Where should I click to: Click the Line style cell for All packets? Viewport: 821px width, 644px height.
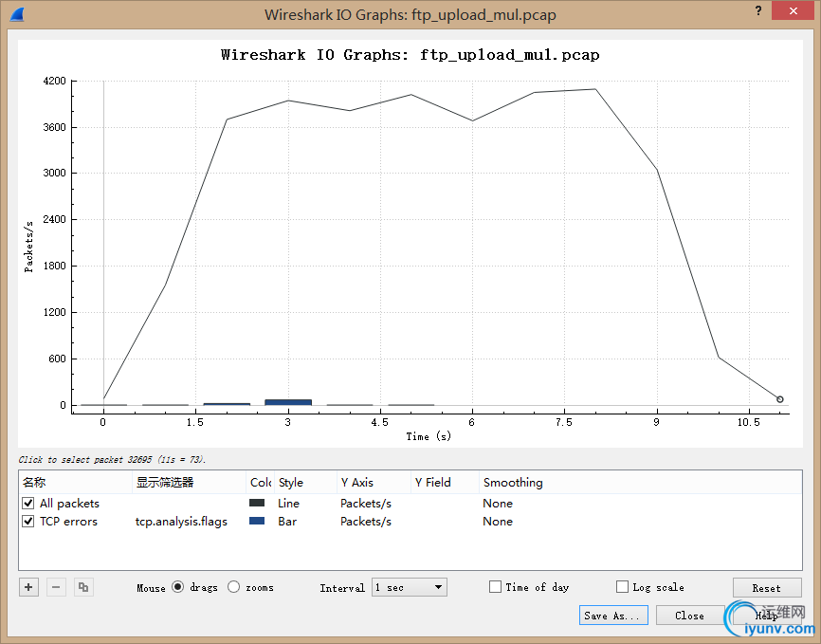(x=288, y=504)
